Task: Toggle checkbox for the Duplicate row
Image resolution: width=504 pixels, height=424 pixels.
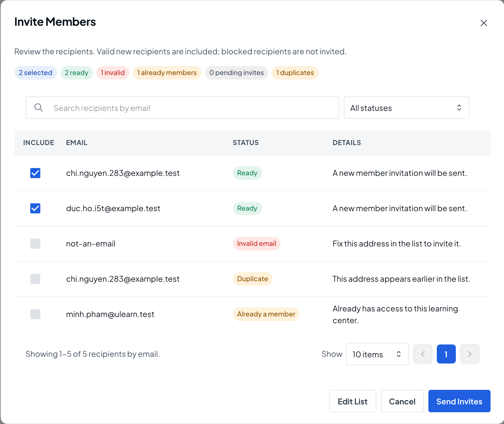Action: pyautogui.click(x=35, y=279)
